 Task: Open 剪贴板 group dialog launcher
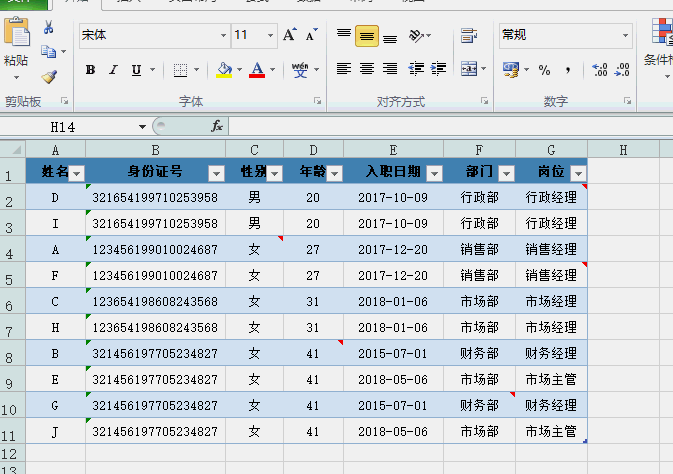pyautogui.click(x=65, y=101)
